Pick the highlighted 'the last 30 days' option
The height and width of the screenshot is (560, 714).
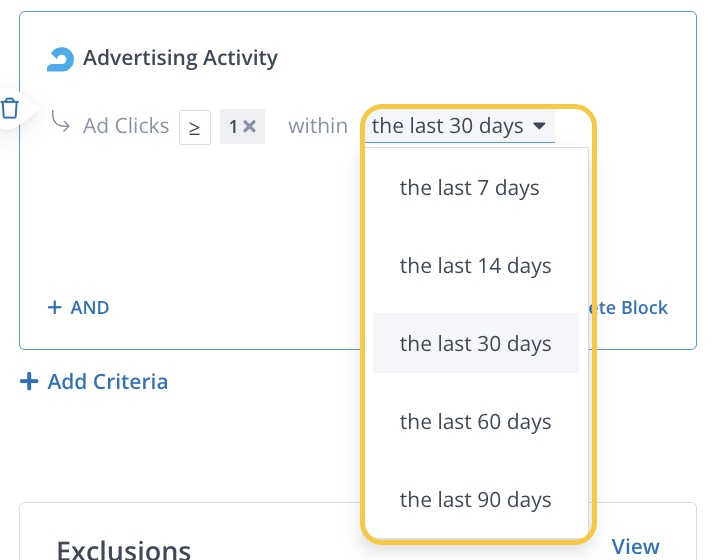point(475,343)
